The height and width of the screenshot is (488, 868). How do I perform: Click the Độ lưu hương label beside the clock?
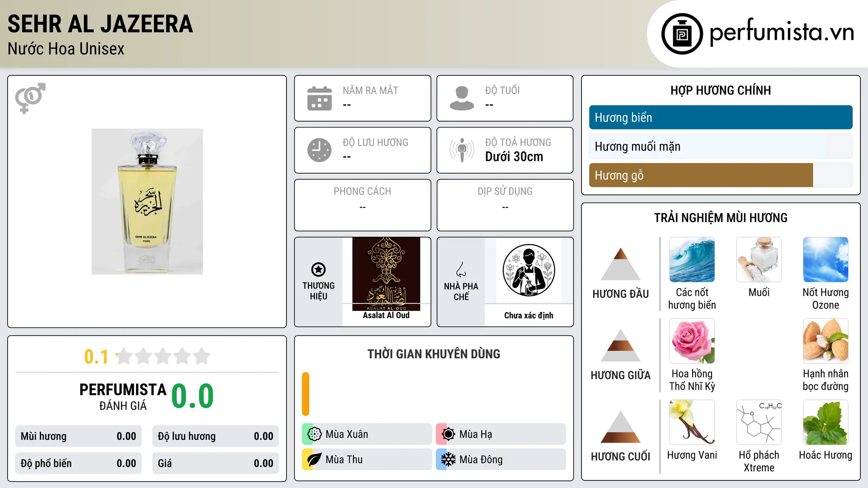376,142
